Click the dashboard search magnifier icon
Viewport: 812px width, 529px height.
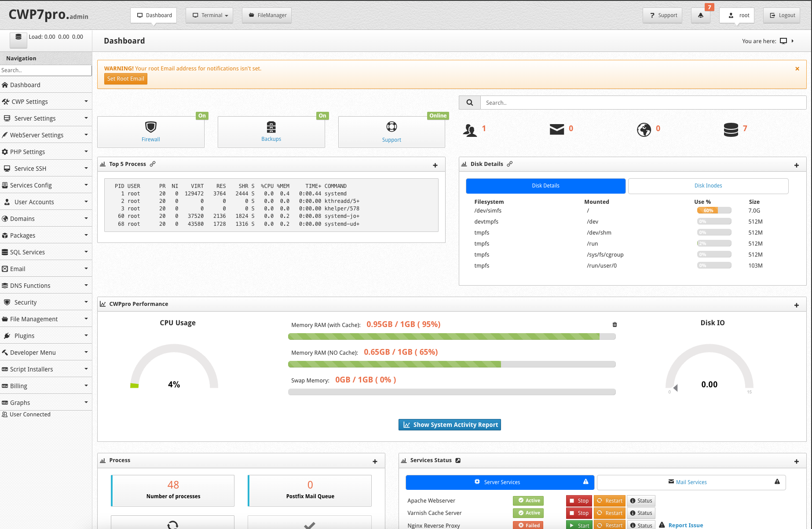click(470, 103)
